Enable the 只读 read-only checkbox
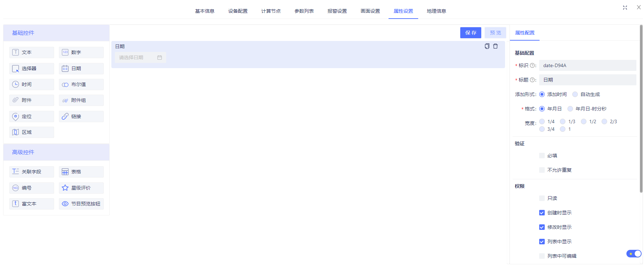The width and height of the screenshot is (644, 266). click(542, 198)
